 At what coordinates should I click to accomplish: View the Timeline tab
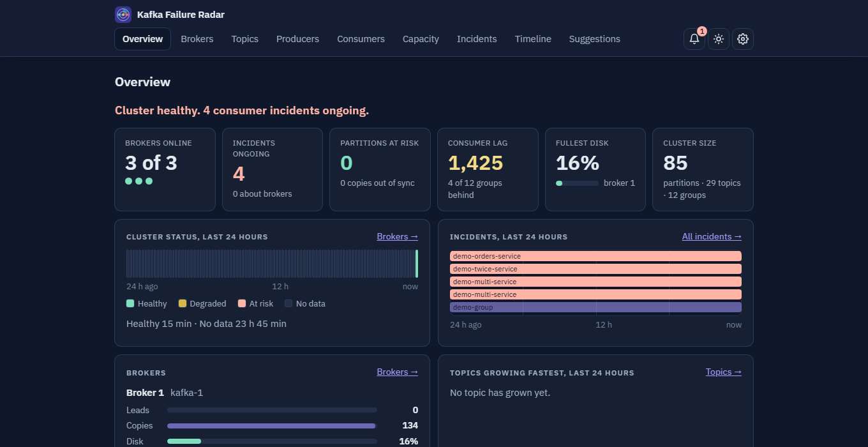(x=533, y=39)
